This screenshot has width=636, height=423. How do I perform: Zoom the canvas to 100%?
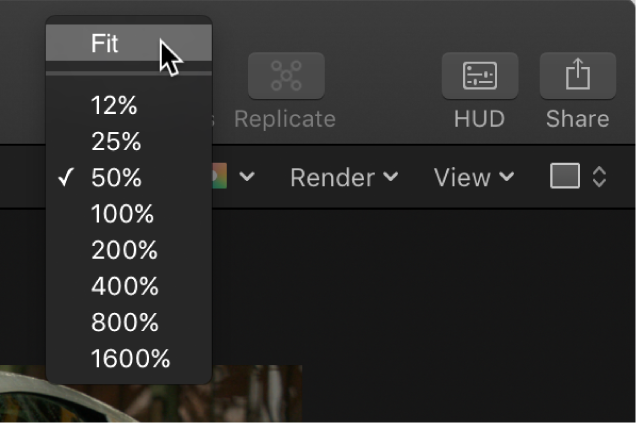122,213
